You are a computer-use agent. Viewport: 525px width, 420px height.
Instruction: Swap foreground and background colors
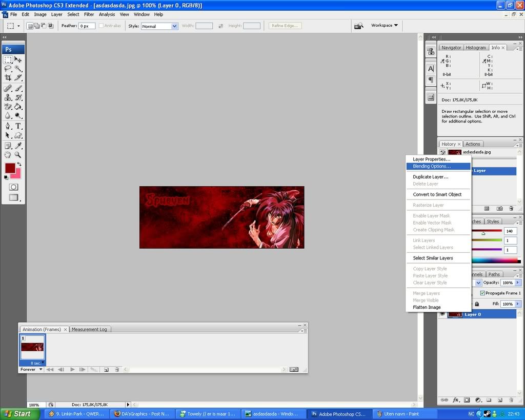[19, 164]
